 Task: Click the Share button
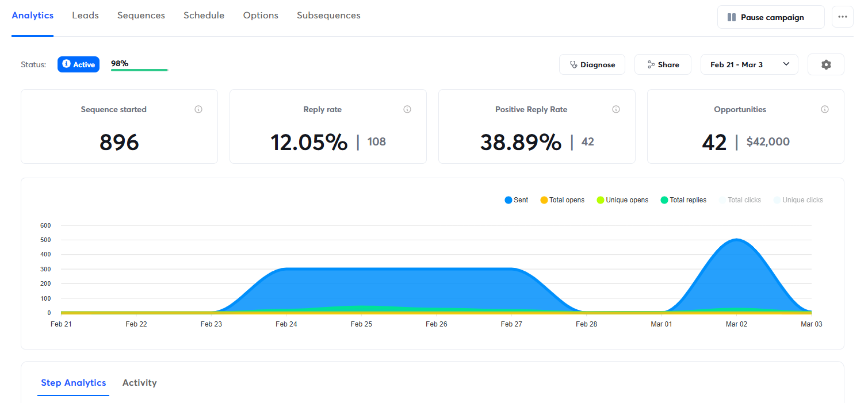click(x=662, y=65)
